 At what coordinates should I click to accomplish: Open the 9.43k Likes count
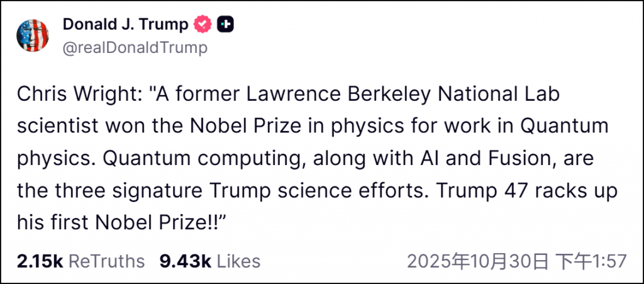click(186, 261)
